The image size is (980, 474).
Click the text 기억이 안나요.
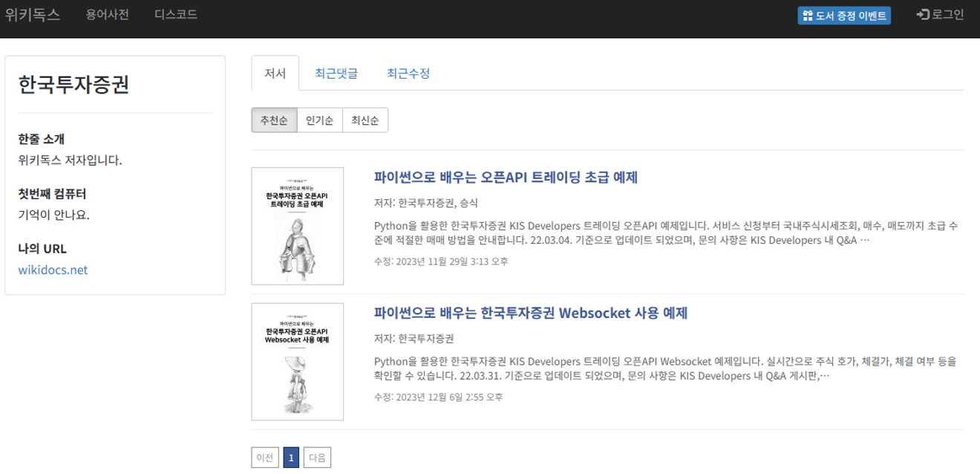coord(53,215)
